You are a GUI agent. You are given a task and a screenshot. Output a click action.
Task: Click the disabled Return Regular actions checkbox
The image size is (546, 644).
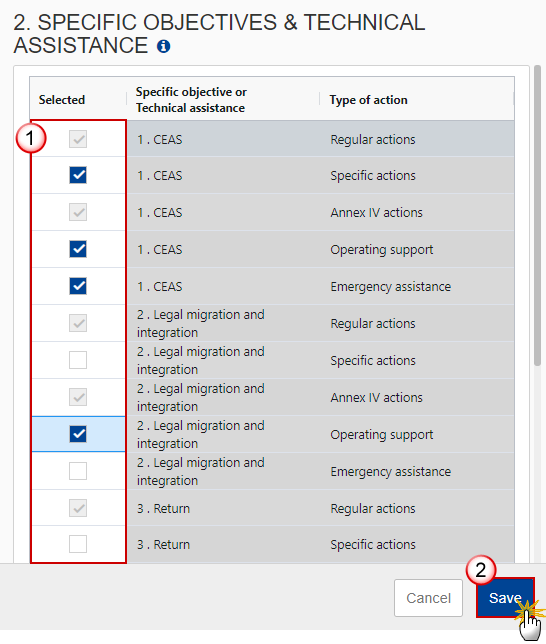tap(78, 508)
